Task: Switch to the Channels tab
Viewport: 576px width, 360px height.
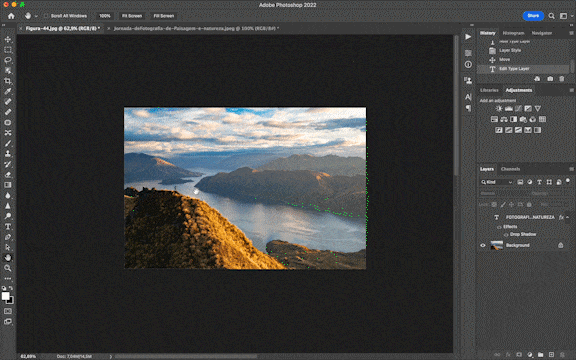Action: [x=510, y=169]
